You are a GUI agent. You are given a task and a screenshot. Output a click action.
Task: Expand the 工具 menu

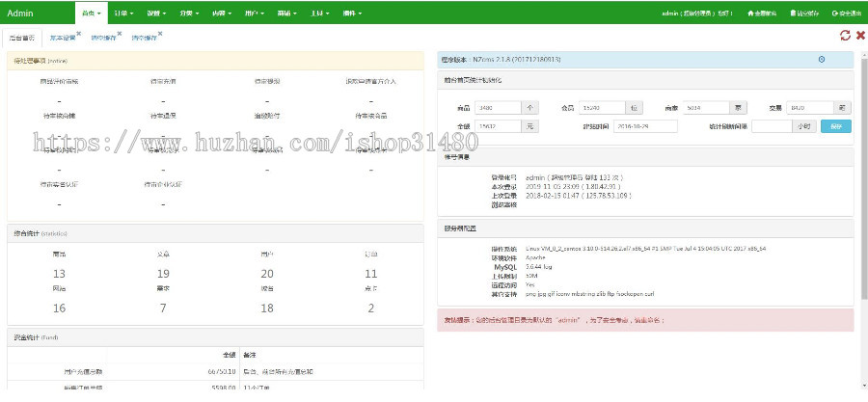pos(319,13)
